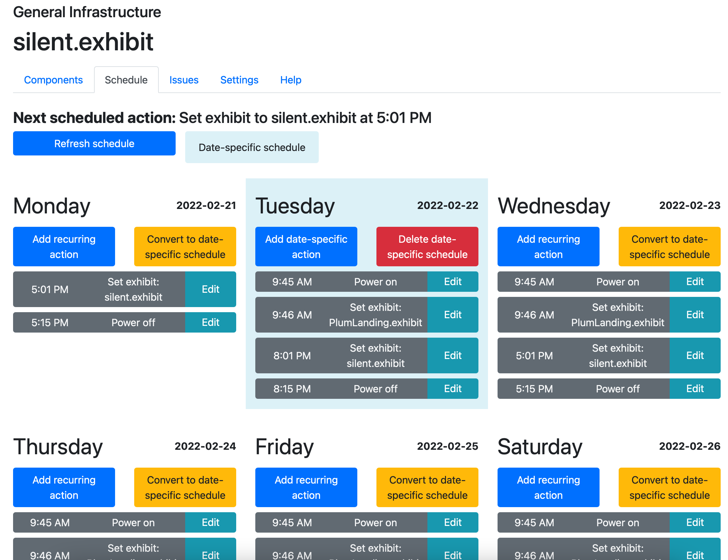Click Edit on 5:01 PM silent.exhibit Monday
Viewport: 728px width, 560px height.
click(x=210, y=289)
